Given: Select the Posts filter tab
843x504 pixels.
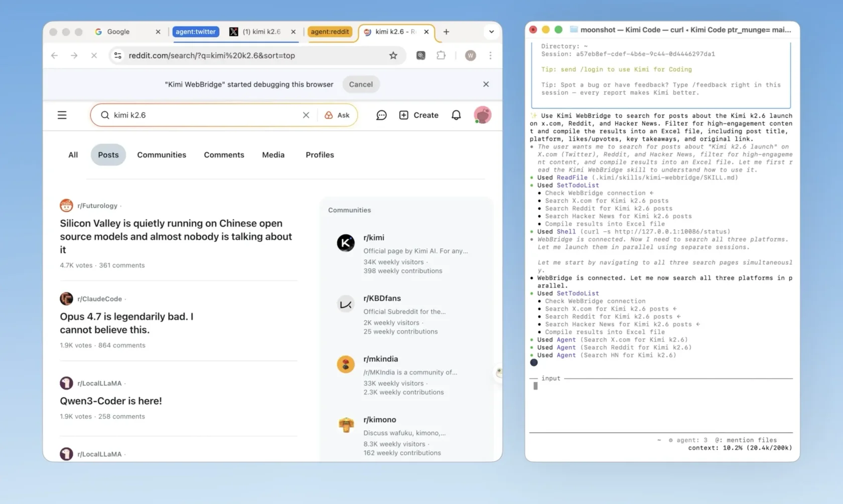Looking at the screenshot, I should [108, 155].
